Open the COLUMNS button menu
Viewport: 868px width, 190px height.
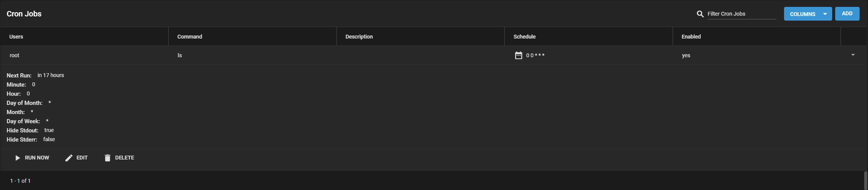point(802,14)
